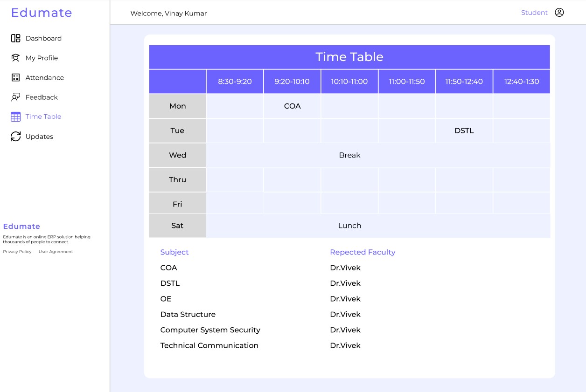Image resolution: width=586 pixels, height=392 pixels.
Task: Open the User Agreement link
Action: 56,252
